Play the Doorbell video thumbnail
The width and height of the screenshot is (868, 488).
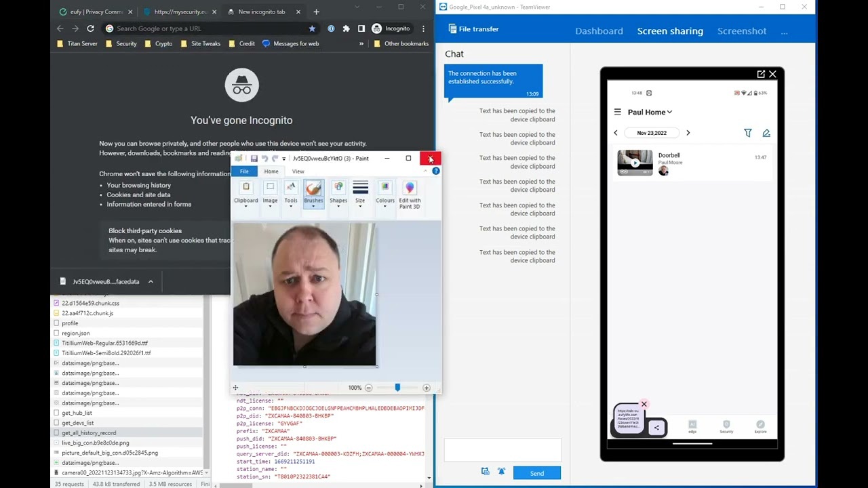click(635, 163)
